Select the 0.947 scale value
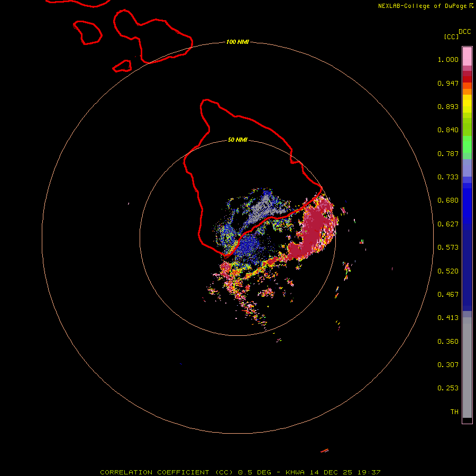476x476 pixels. 448,83
